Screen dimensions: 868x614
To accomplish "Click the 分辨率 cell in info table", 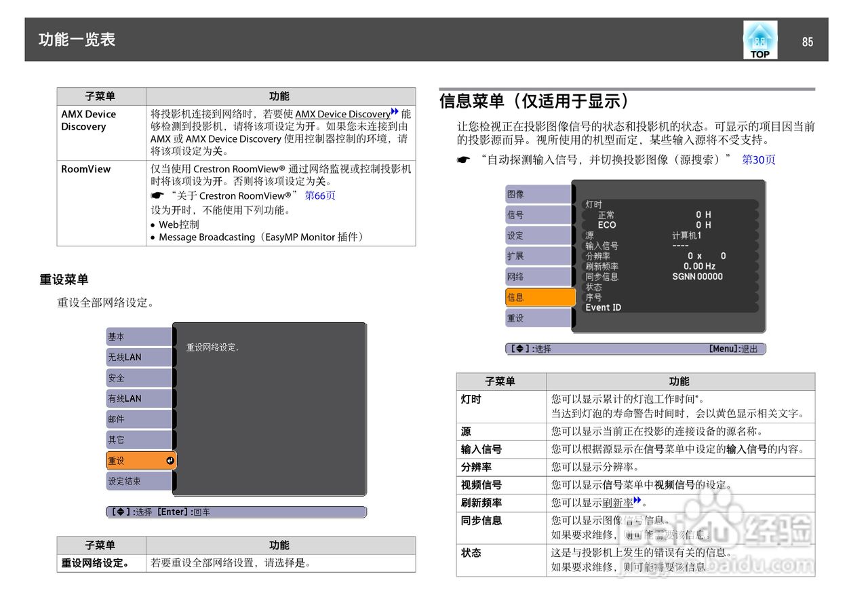I will (x=501, y=467).
